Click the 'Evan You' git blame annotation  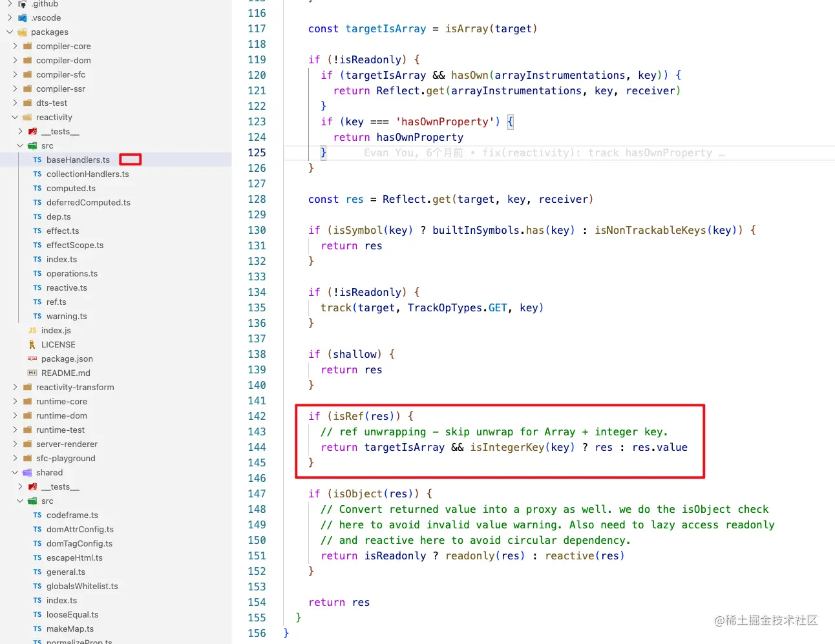coord(544,153)
